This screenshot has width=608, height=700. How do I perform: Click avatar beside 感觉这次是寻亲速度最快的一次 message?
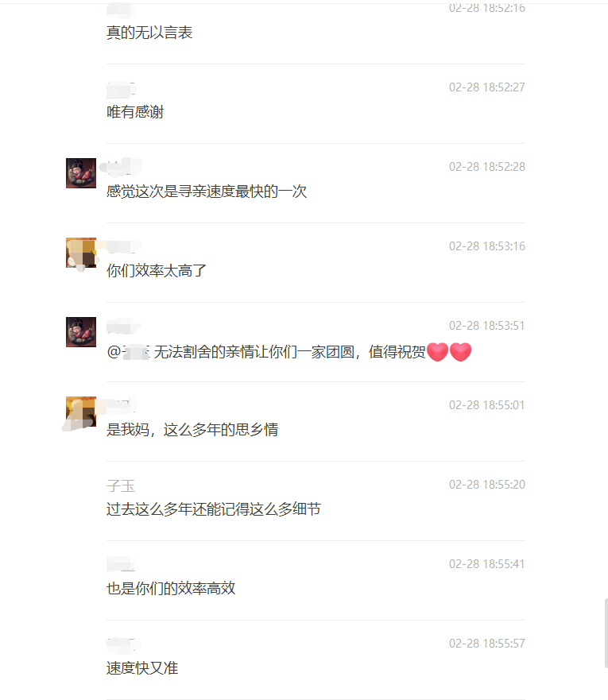[81, 173]
